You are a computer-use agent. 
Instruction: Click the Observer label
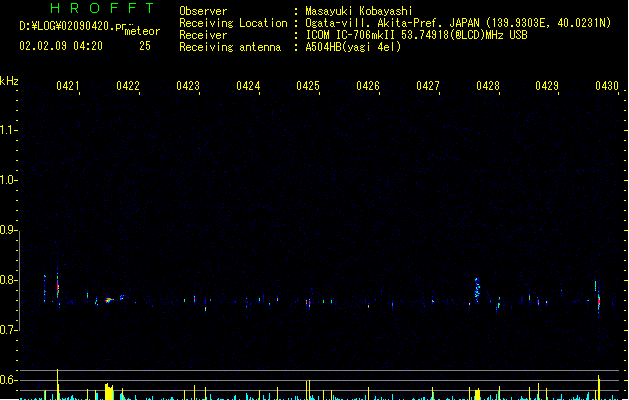click(203, 11)
